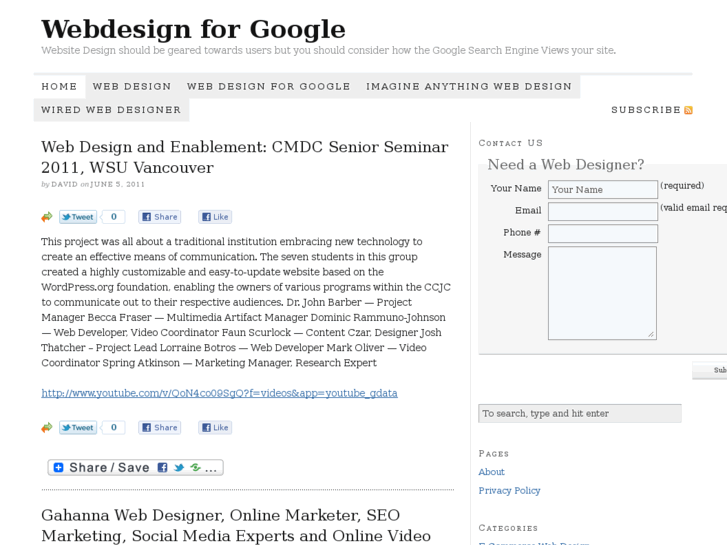Image resolution: width=727 pixels, height=545 pixels.
Task: Open the Home menu item
Action: 59,86
